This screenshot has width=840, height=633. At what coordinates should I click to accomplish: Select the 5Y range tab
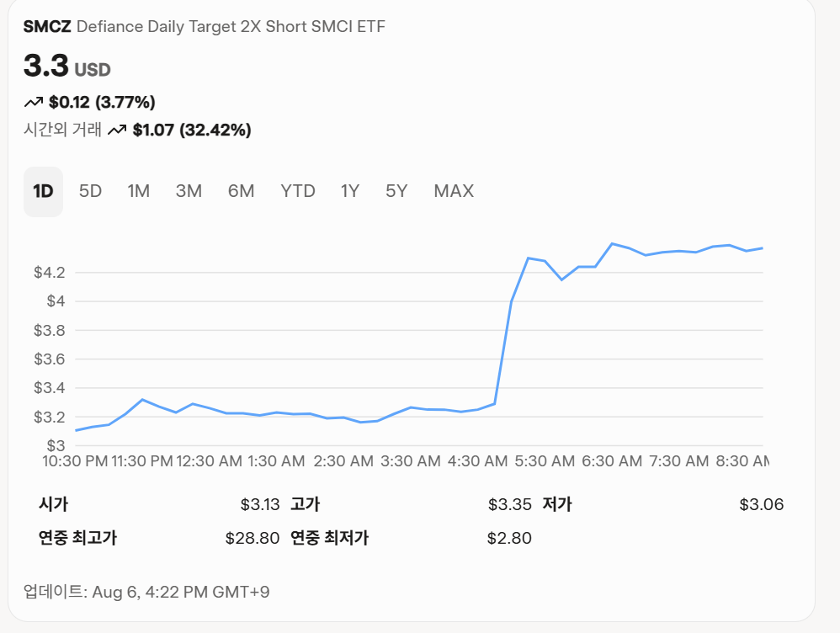click(x=396, y=191)
